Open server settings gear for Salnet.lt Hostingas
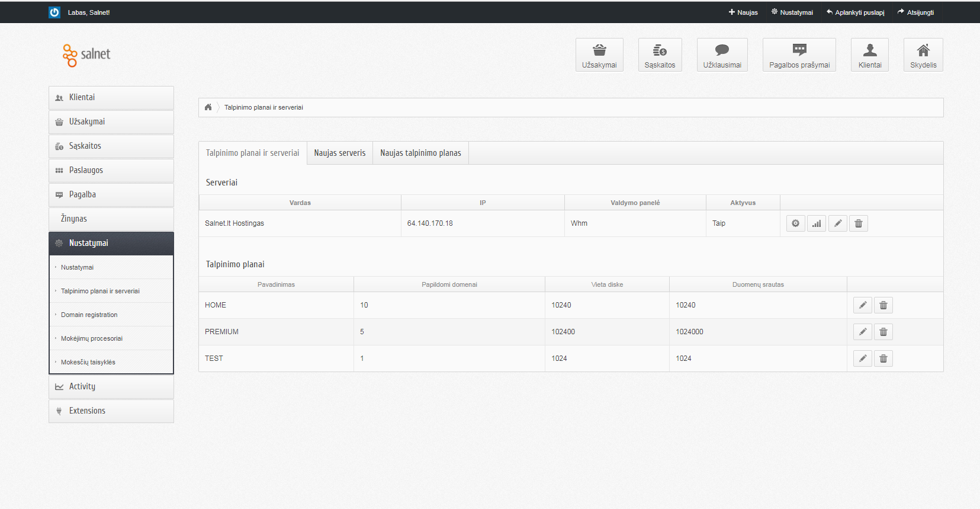 click(795, 223)
